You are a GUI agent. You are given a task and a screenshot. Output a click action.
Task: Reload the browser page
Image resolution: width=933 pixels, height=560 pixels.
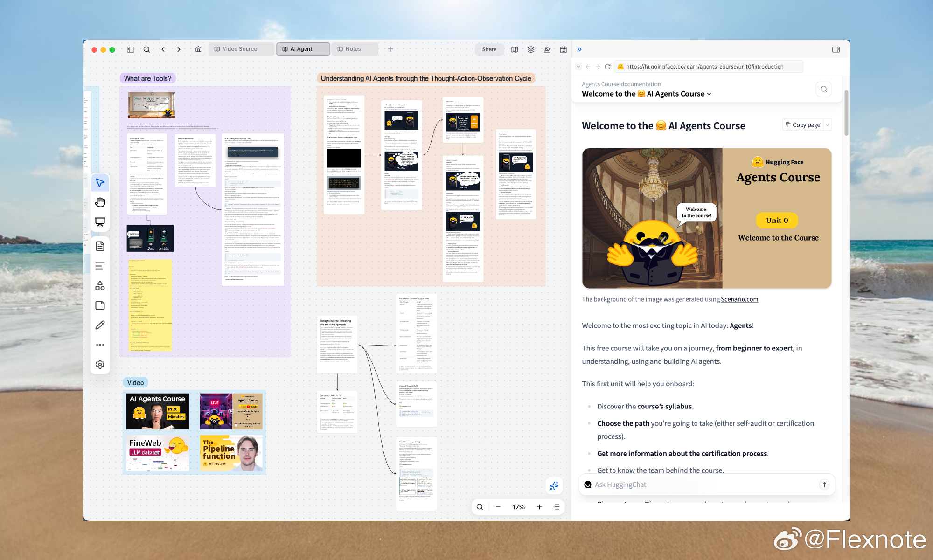click(x=607, y=67)
